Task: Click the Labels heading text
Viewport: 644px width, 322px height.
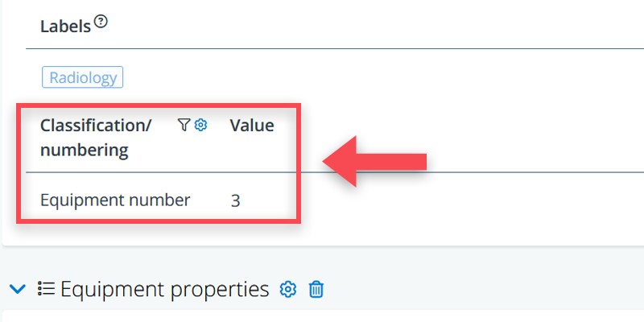Action: click(x=64, y=26)
